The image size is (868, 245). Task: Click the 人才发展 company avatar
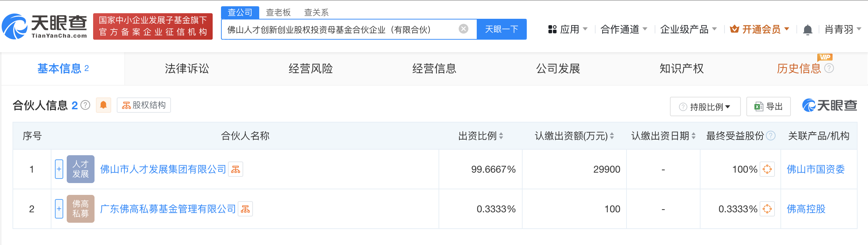[81, 169]
